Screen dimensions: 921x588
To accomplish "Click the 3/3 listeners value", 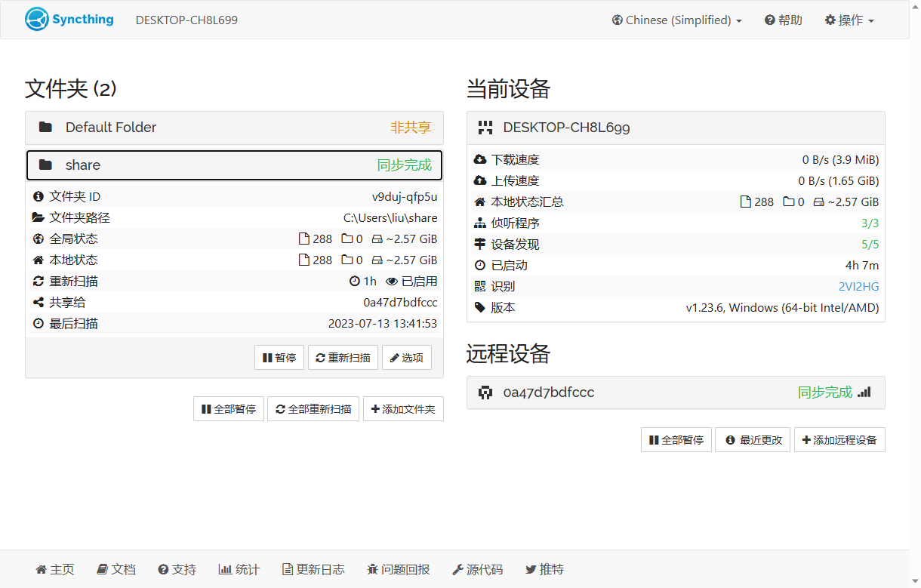I will tap(870, 223).
